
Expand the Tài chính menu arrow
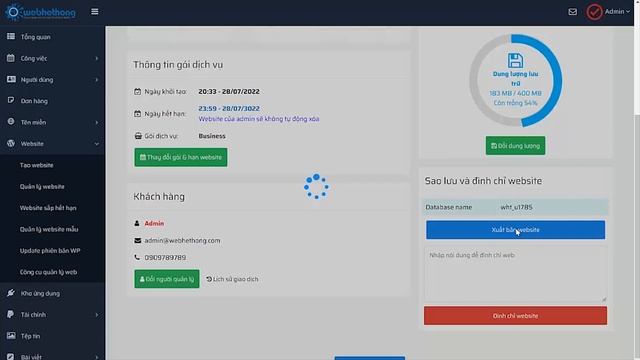point(97,315)
